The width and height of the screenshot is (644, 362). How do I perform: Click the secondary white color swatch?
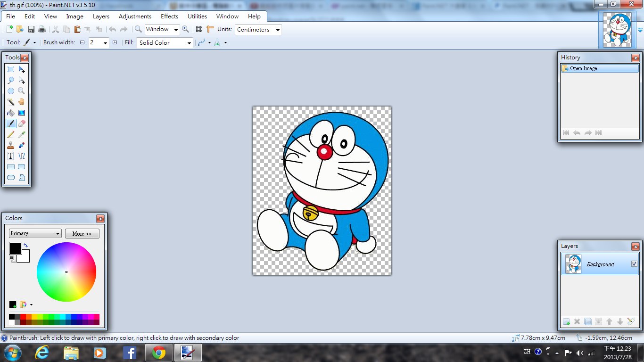point(25,257)
